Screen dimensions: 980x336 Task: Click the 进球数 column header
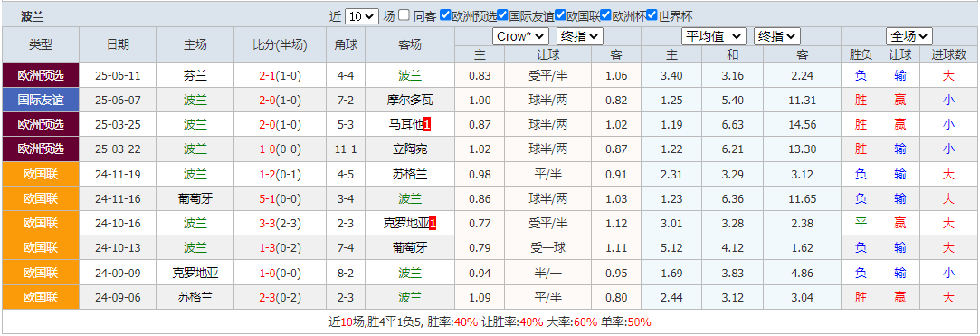coord(948,54)
